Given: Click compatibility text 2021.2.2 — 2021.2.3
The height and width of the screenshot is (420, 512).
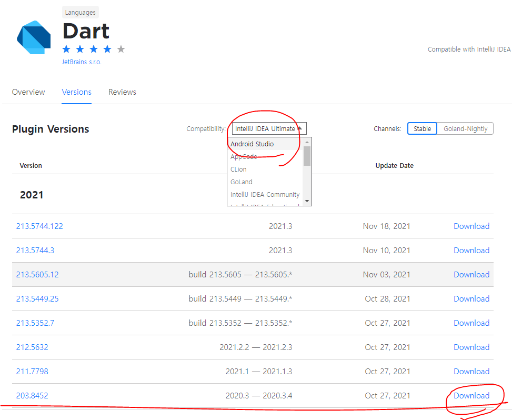Looking at the screenshot, I should point(256,347).
